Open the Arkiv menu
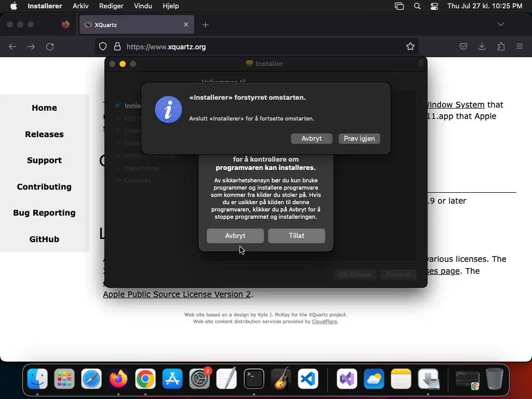This screenshot has width=532, height=399. pos(81,6)
